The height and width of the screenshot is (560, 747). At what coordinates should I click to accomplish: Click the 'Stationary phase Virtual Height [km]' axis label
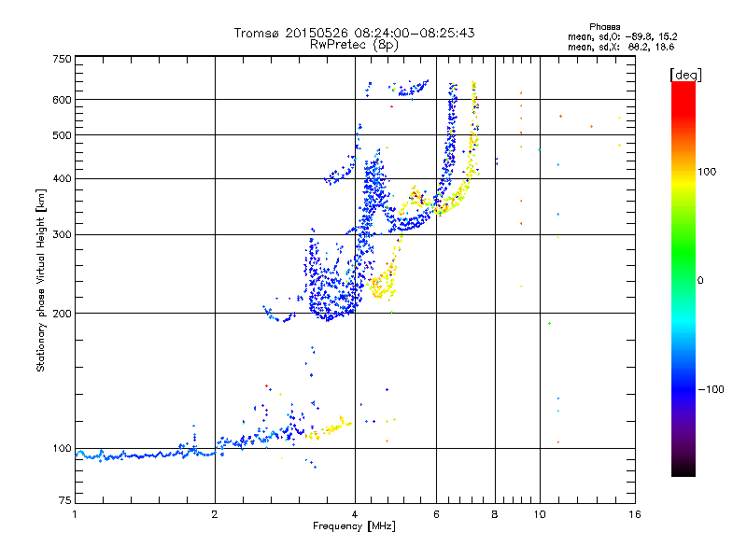(x=41, y=281)
